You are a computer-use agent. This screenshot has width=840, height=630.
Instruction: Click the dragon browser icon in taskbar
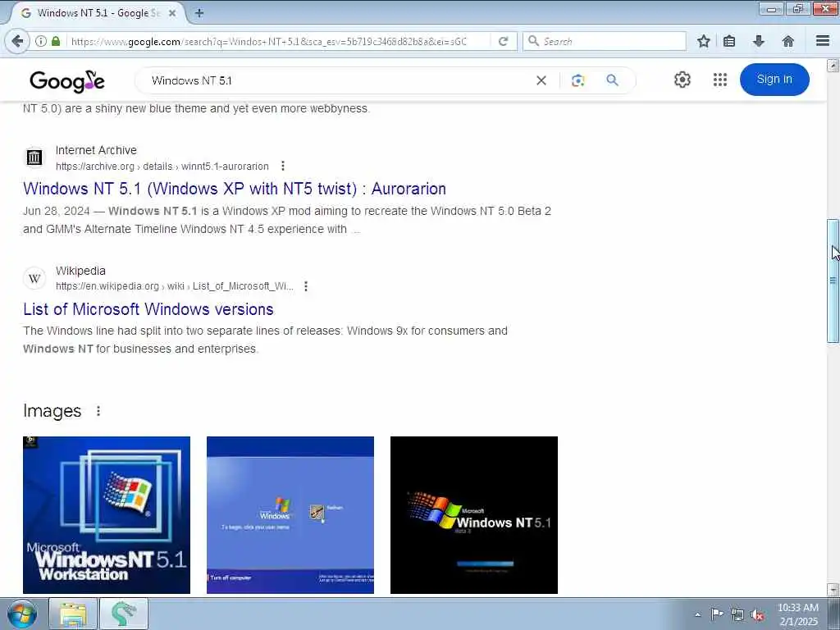[x=124, y=614]
